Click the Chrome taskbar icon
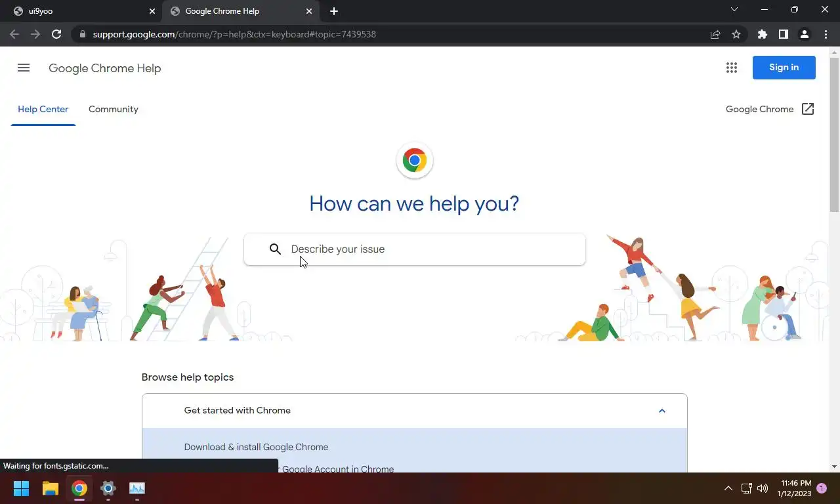The image size is (840, 504). (x=79, y=488)
